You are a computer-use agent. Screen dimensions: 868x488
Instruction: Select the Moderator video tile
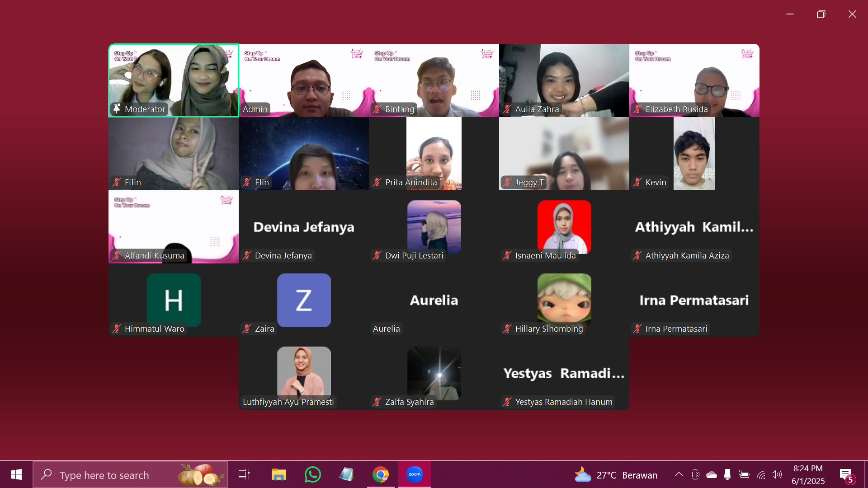pyautogui.click(x=174, y=80)
